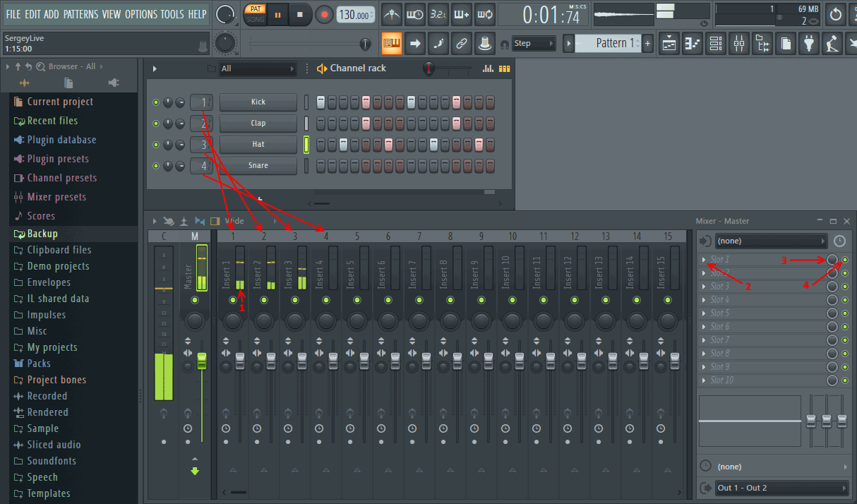Click the metronome icon

point(392,14)
